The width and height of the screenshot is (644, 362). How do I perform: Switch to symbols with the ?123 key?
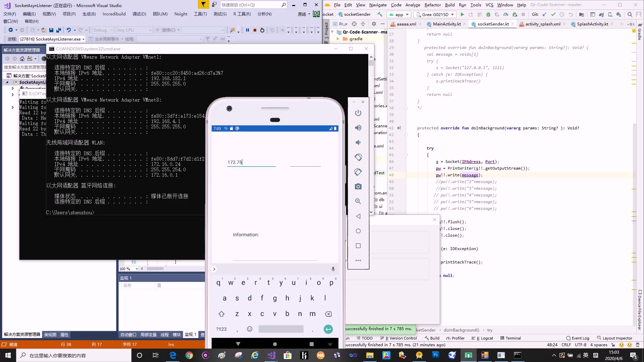[221, 329]
